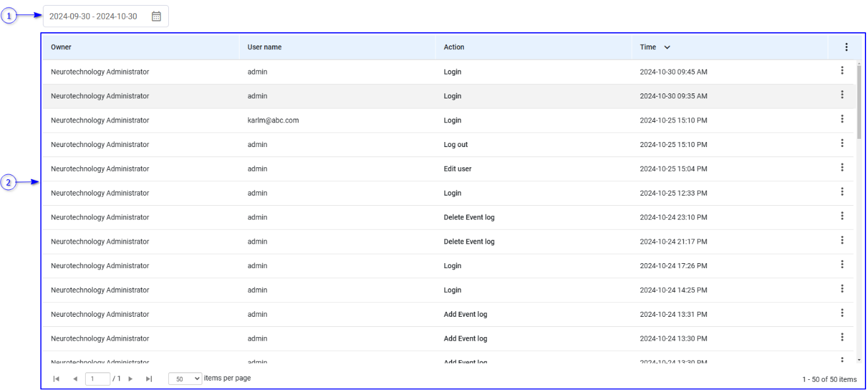The image size is (868, 390).
Task: Click the date range 2024-09-30 - 2024-10-30 field
Action: (93, 16)
